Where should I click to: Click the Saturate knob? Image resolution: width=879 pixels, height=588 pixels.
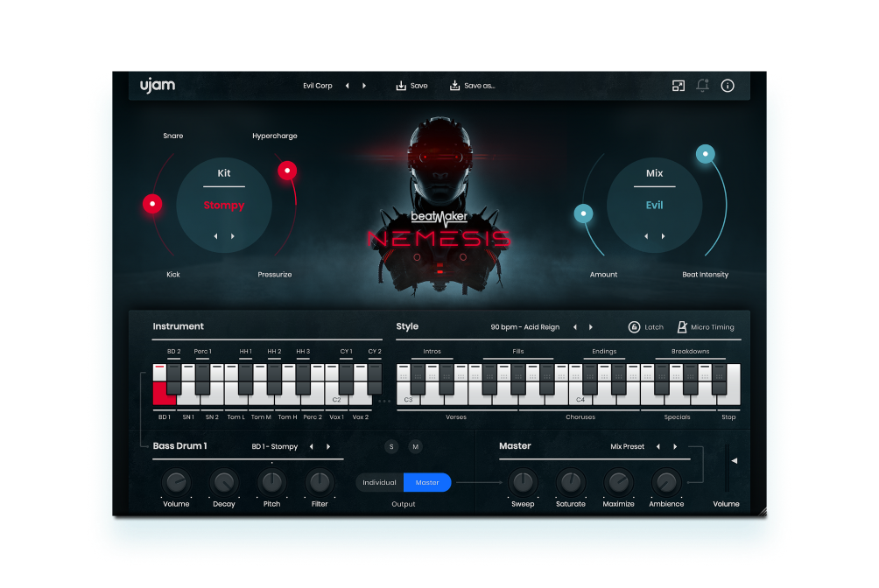click(x=571, y=482)
